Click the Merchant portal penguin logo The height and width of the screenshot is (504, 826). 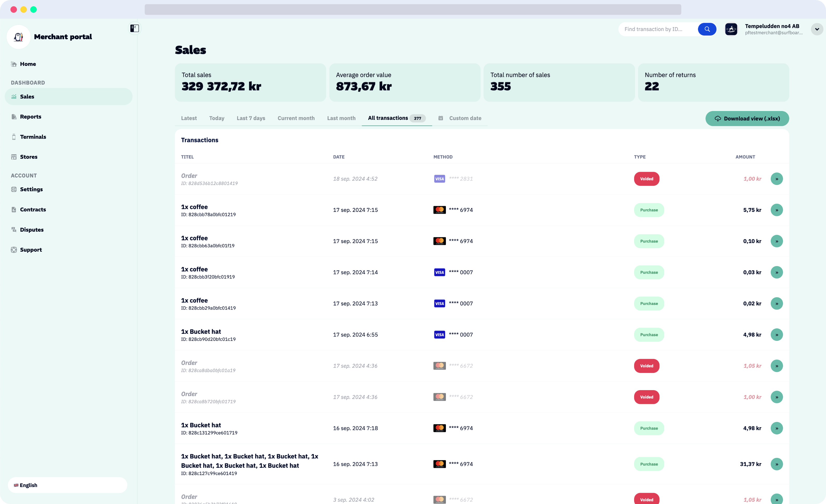pyautogui.click(x=19, y=37)
